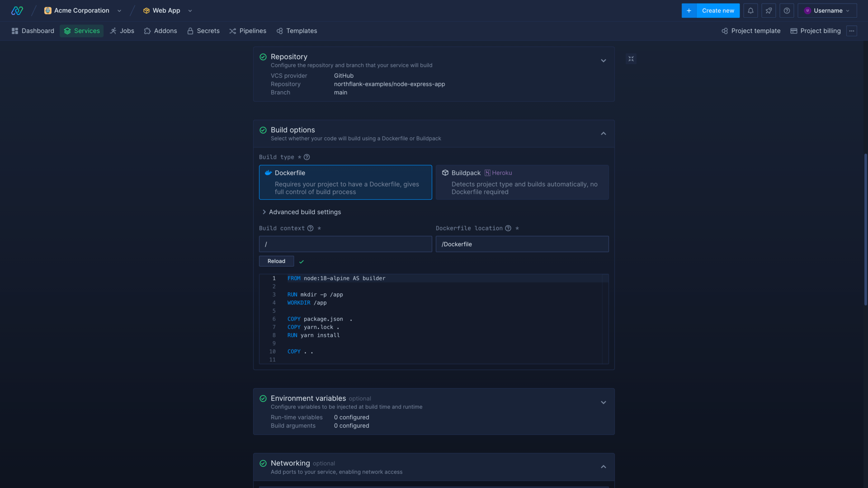Open the help icon in the top bar
Screen dimensions: 868x488
pos(787,10)
